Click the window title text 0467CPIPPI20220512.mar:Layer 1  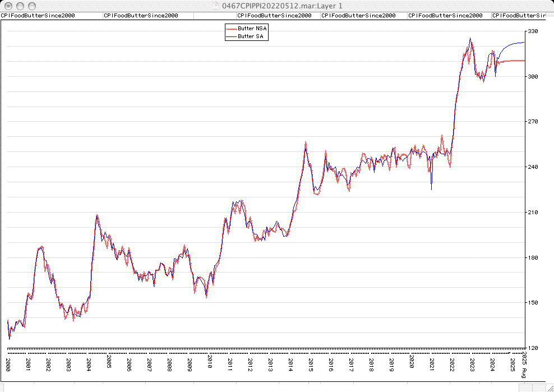pos(282,6)
